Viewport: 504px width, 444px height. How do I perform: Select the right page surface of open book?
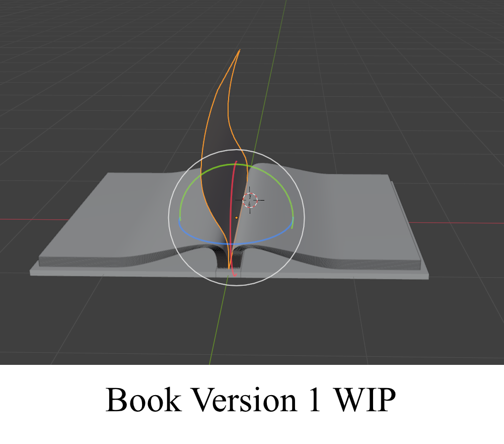342,212
